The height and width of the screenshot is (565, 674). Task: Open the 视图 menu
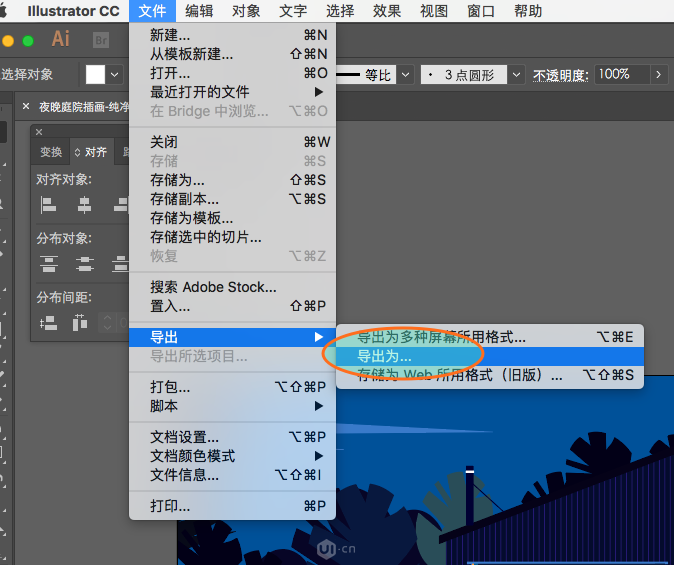[434, 11]
